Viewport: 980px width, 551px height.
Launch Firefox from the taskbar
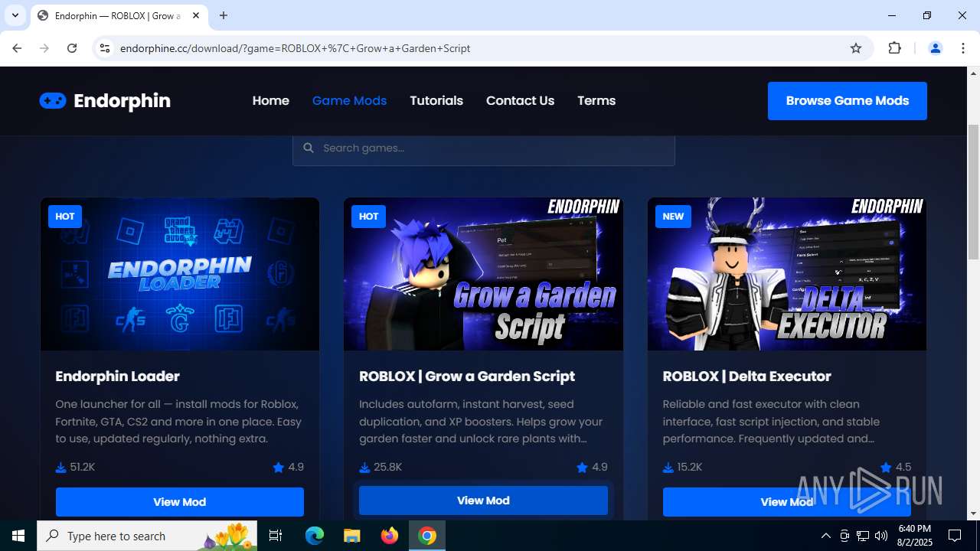(390, 536)
